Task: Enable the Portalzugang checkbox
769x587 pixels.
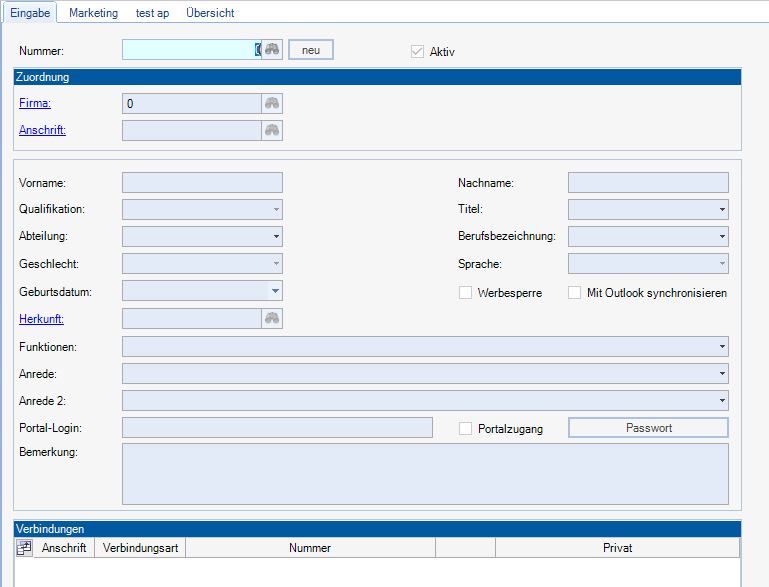Action: tap(465, 428)
